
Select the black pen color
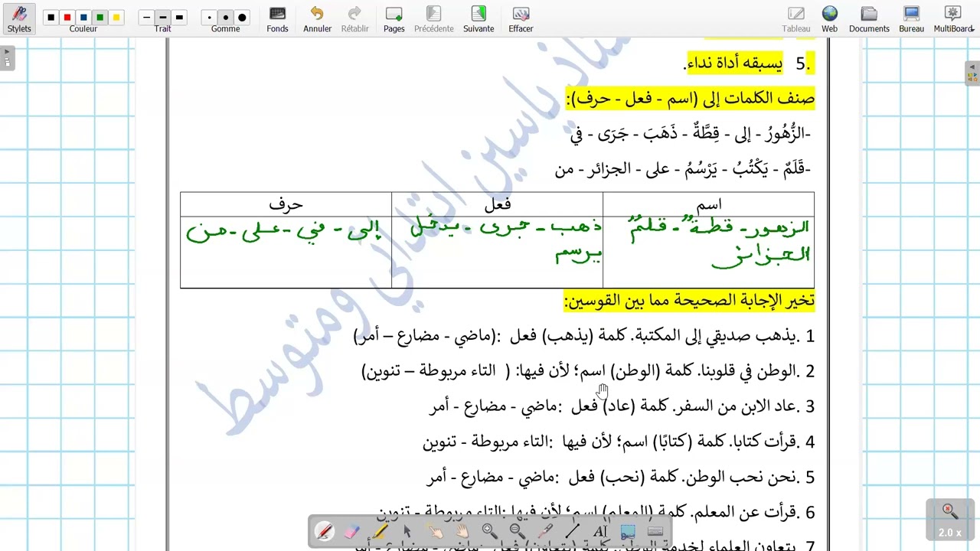coord(51,17)
